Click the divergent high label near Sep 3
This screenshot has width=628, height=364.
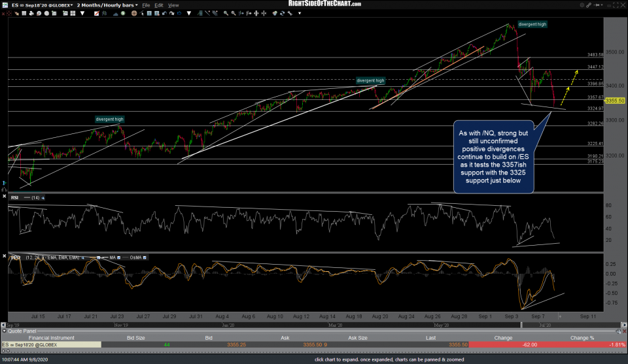pyautogui.click(x=532, y=24)
